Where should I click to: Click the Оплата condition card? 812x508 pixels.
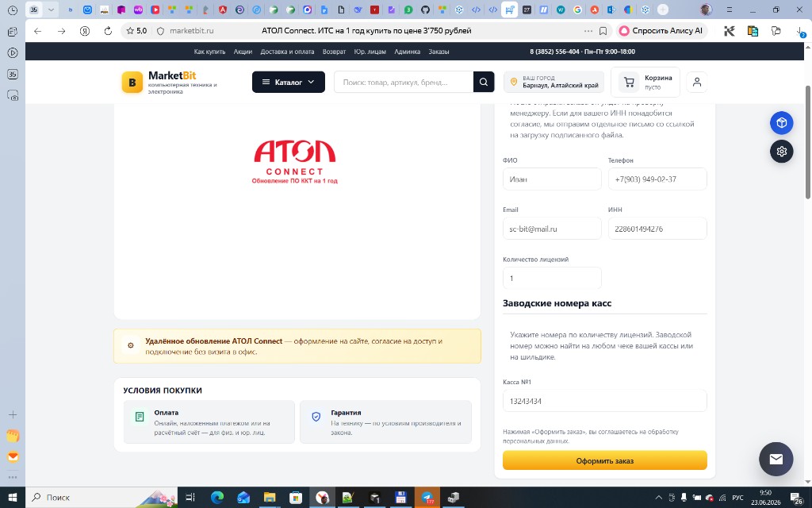[209, 422]
